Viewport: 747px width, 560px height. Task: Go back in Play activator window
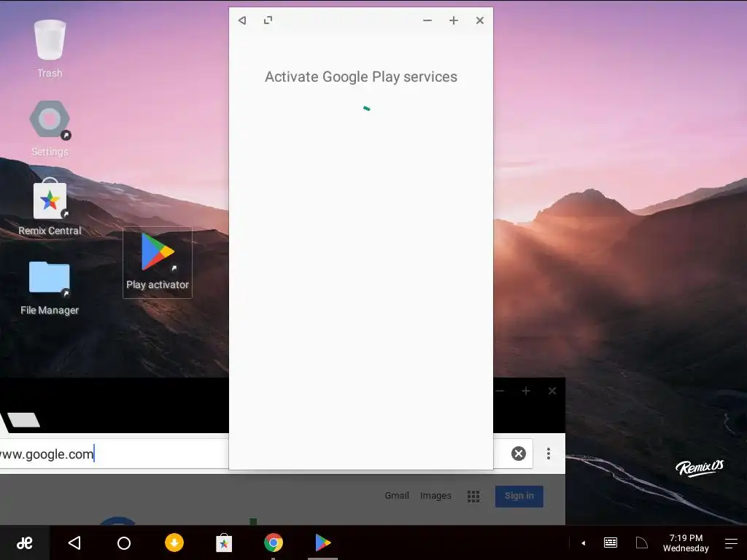click(242, 20)
